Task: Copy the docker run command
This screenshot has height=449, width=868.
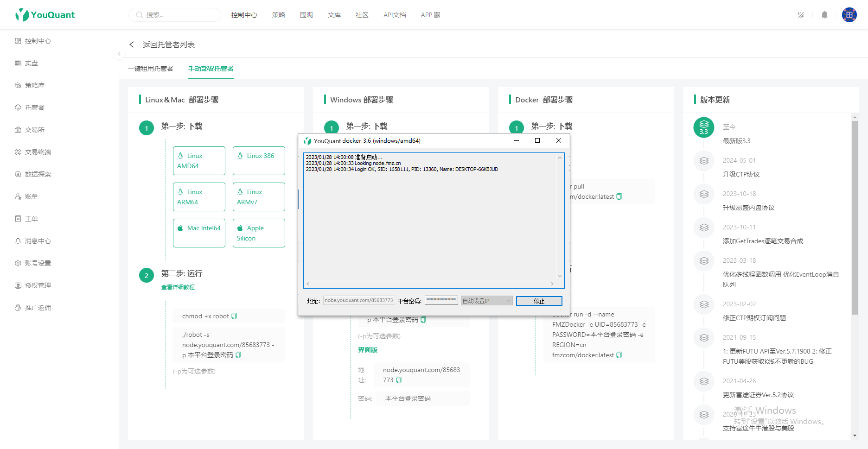Action: (x=619, y=355)
